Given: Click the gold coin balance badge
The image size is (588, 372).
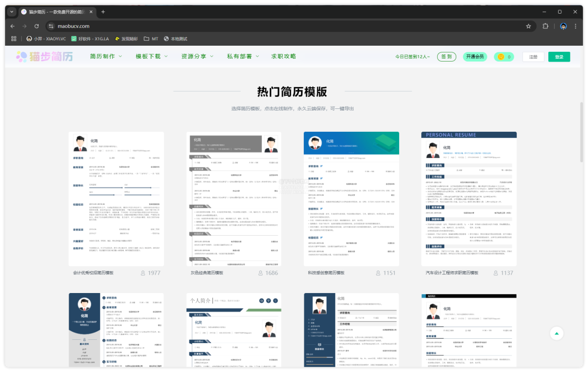Looking at the screenshot, I should coord(504,57).
